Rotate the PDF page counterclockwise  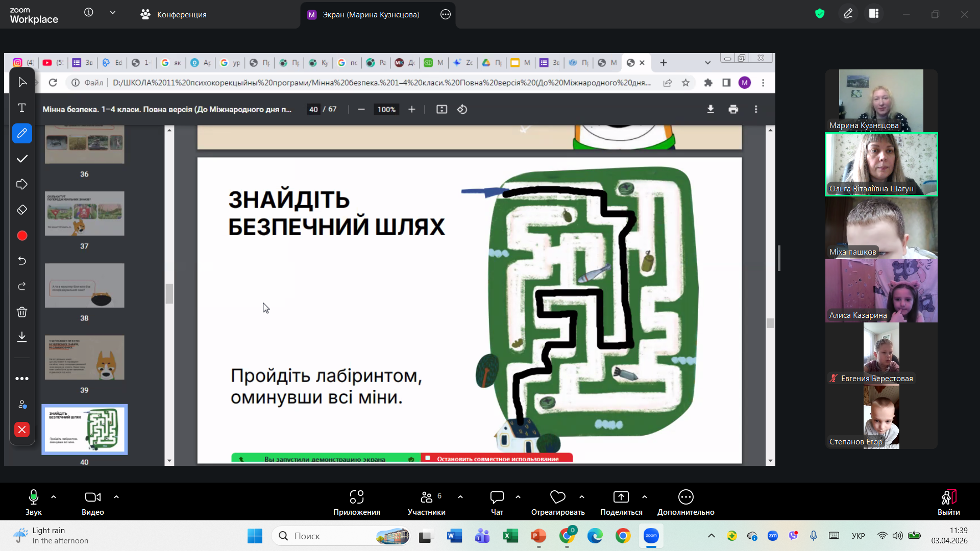tap(462, 109)
